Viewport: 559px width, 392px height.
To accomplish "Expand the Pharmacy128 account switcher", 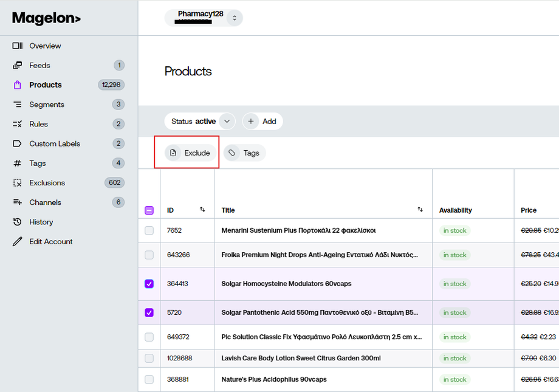I will pos(235,18).
